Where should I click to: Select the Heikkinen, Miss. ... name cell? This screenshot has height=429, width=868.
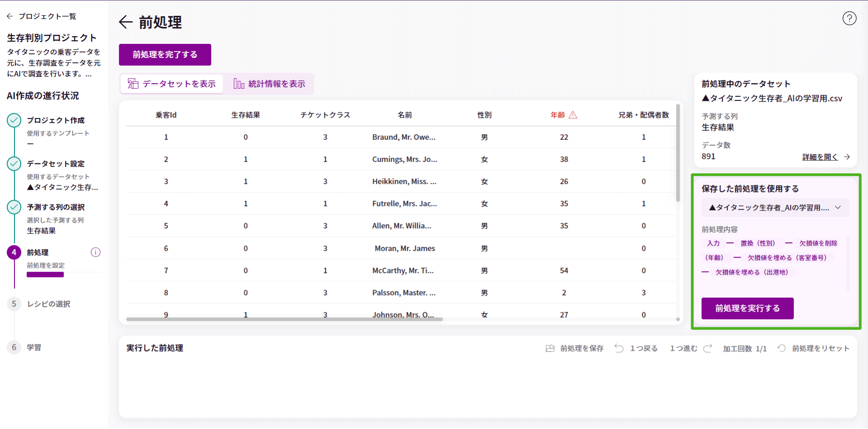404,181
